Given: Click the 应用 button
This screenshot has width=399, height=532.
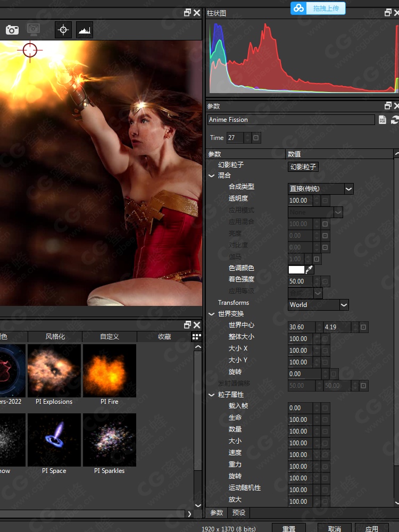Looking at the screenshot, I should point(371,528).
